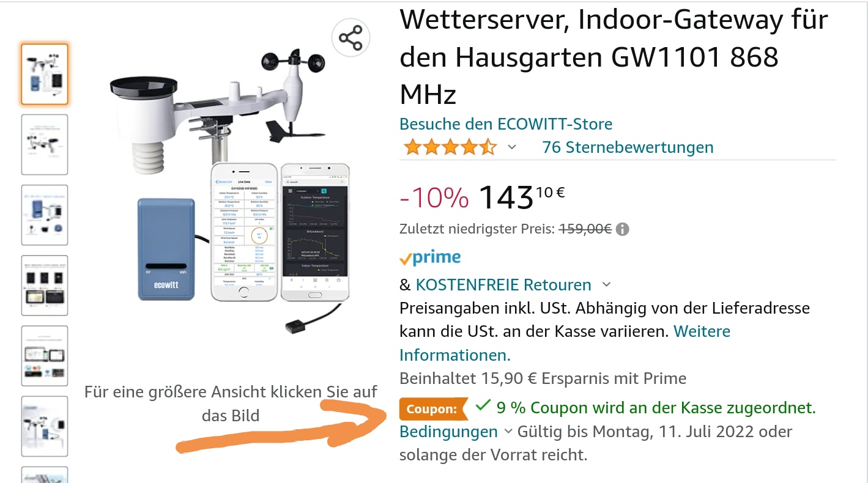Click the Prime logo

pyautogui.click(x=430, y=257)
